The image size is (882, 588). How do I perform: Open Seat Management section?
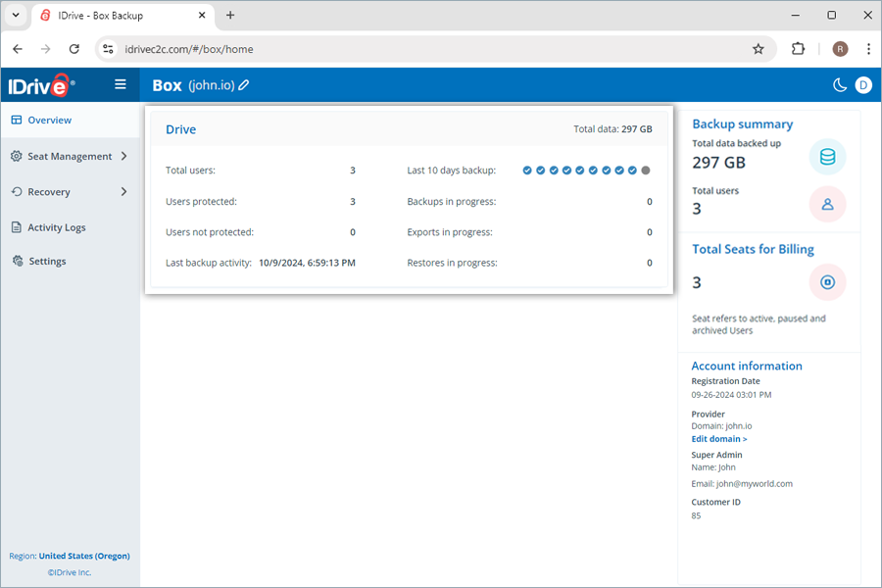(x=70, y=157)
